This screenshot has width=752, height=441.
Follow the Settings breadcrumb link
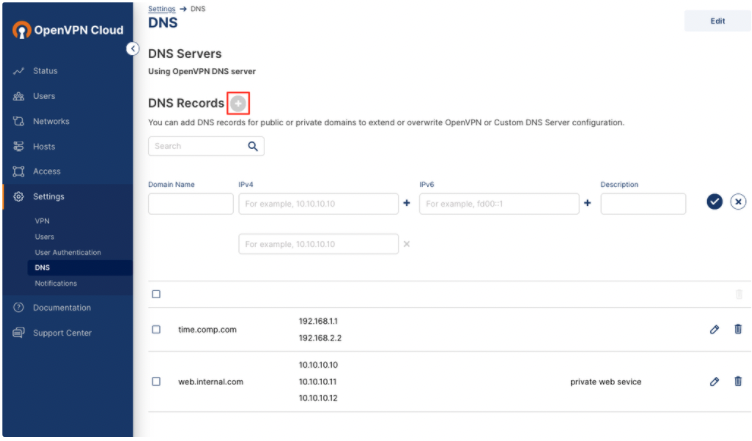coord(162,9)
